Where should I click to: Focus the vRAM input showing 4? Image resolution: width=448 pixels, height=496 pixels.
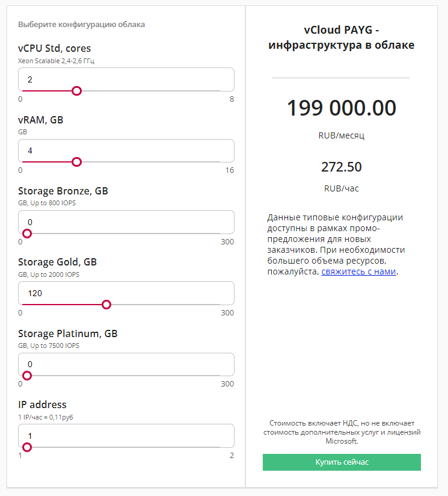point(126,150)
